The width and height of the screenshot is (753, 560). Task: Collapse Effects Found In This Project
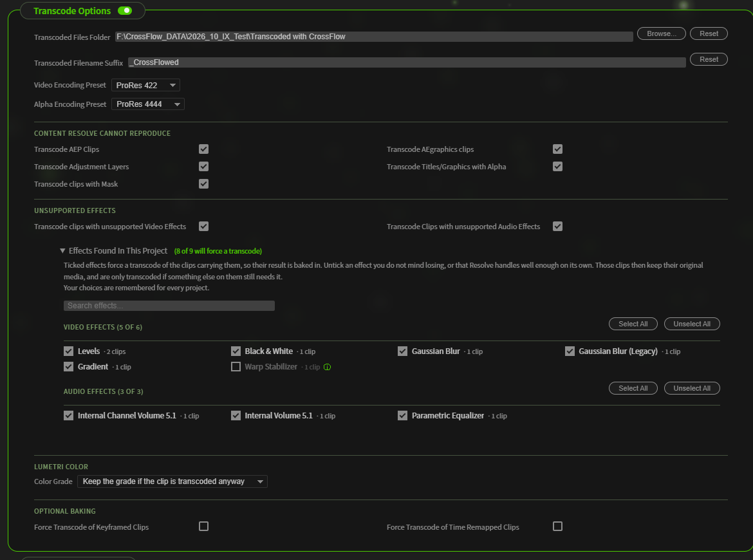pos(62,250)
